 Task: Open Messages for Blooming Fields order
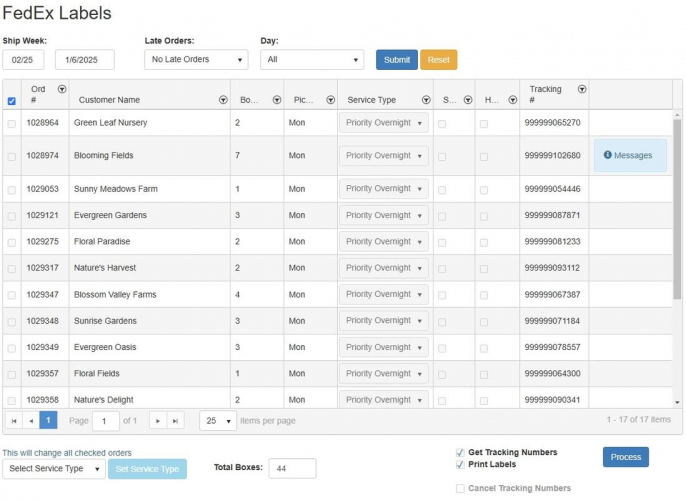[x=630, y=155]
